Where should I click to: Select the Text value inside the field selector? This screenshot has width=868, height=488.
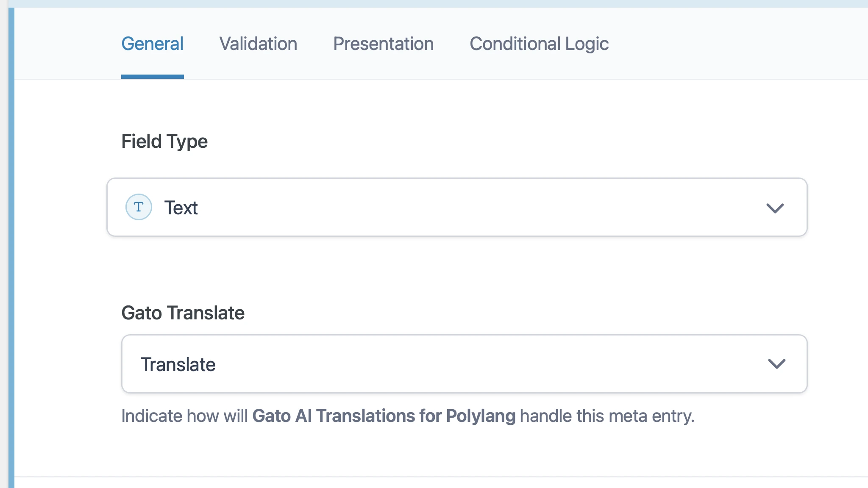click(181, 208)
